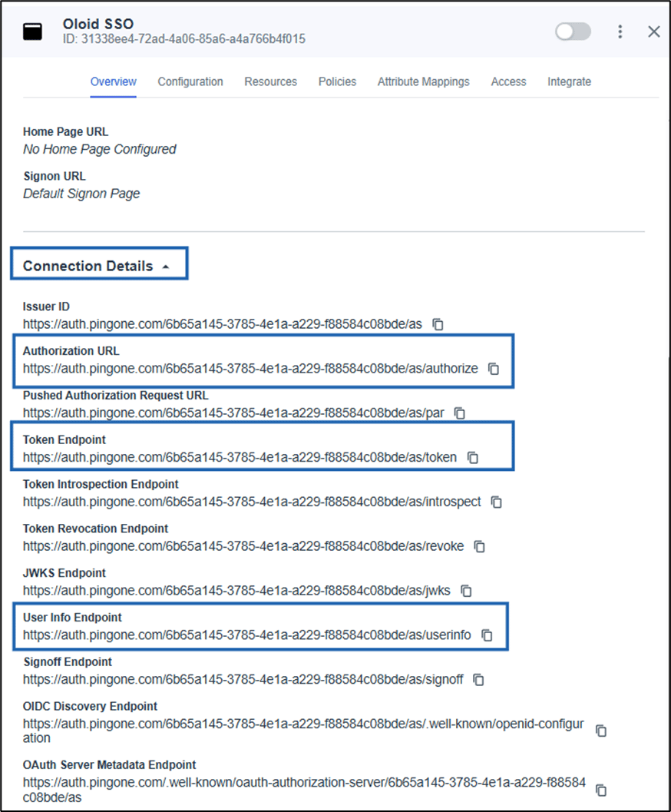The width and height of the screenshot is (671, 812).
Task: Select the Overview tab
Action: (114, 82)
